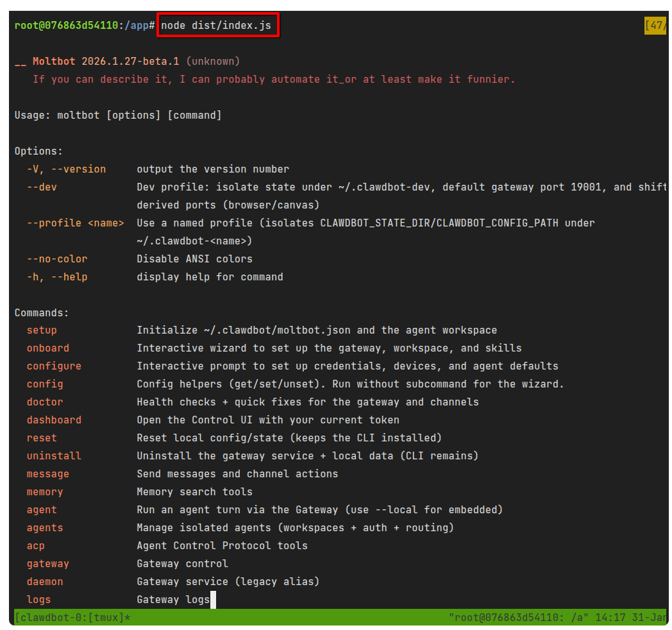This screenshot has width=672, height=630.
Task: Click the description 'Gateway service (legacy alias)'
Action: tap(228, 582)
